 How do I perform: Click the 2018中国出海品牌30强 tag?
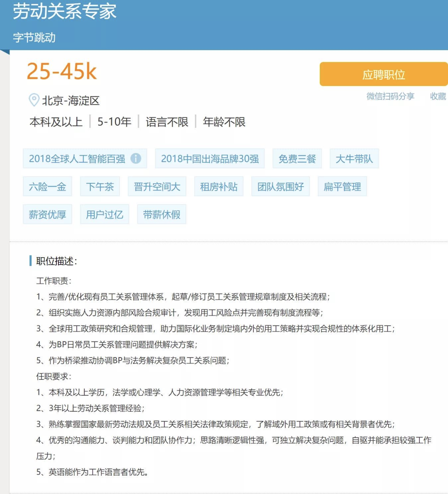tap(209, 158)
